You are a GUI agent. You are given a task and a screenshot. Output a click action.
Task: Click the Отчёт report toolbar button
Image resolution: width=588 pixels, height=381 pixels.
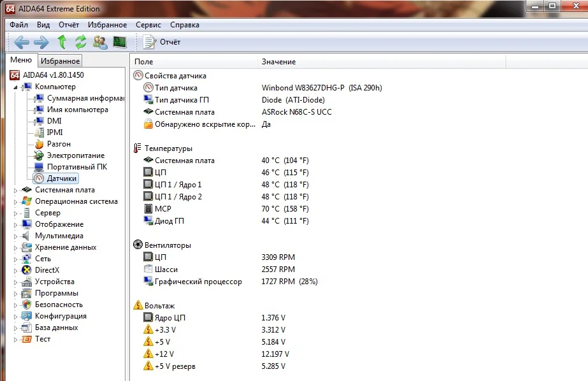(162, 42)
